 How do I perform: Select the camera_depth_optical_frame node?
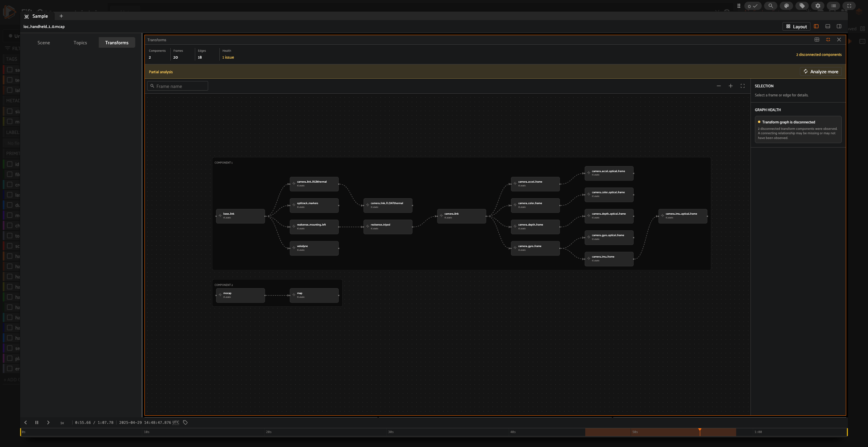(609, 216)
